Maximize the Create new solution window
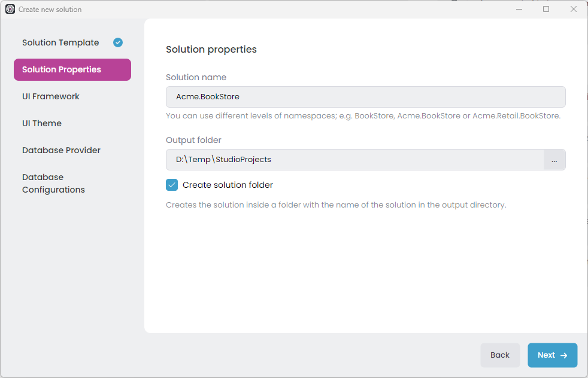 546,9
